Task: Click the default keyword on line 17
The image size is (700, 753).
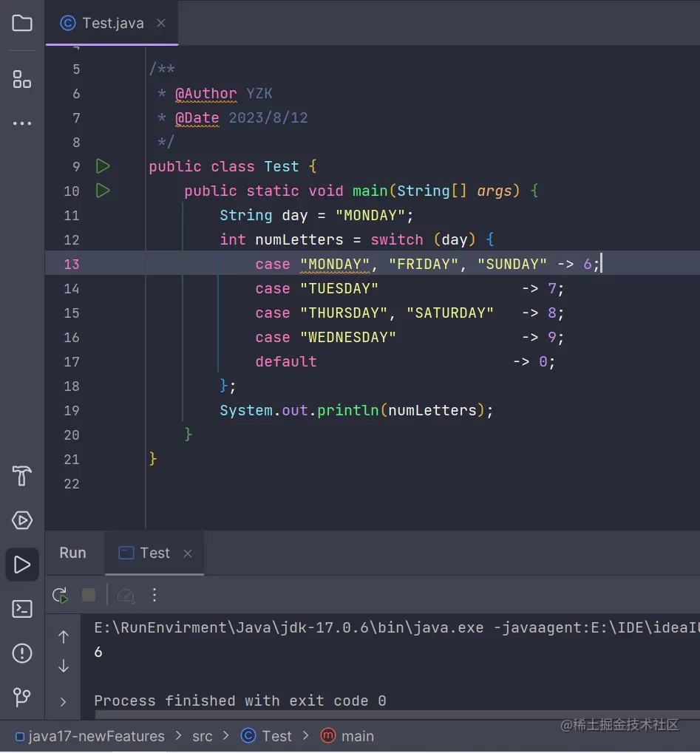Action: (x=286, y=361)
